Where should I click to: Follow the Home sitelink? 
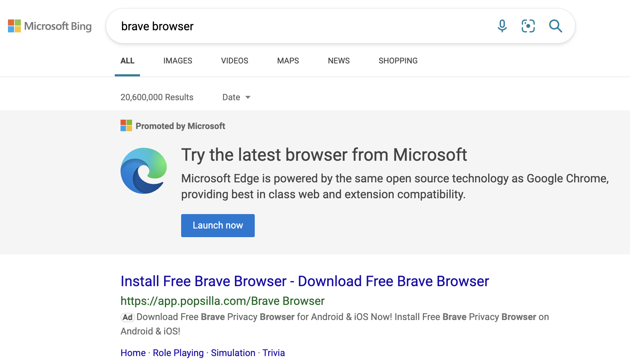pyautogui.click(x=133, y=353)
